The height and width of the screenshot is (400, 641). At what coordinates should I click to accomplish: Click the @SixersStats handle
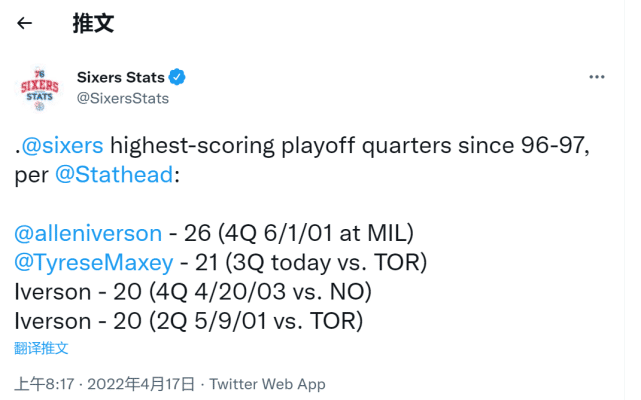tap(123, 98)
